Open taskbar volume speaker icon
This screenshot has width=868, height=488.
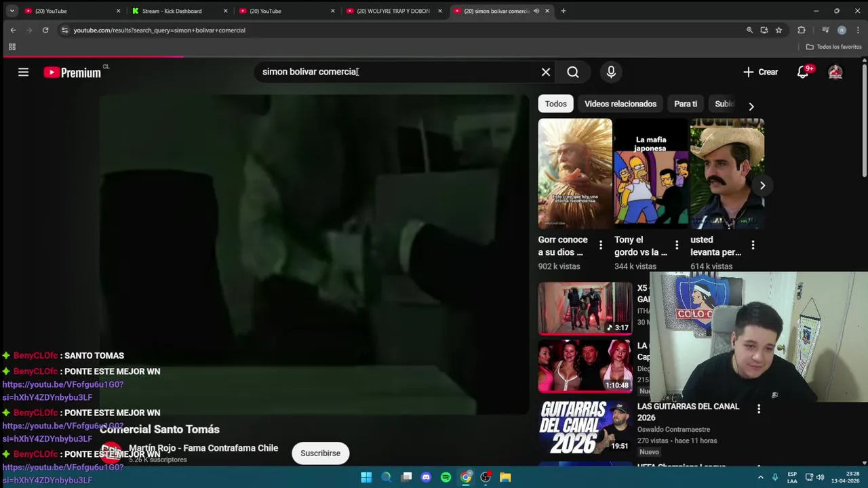(x=820, y=477)
